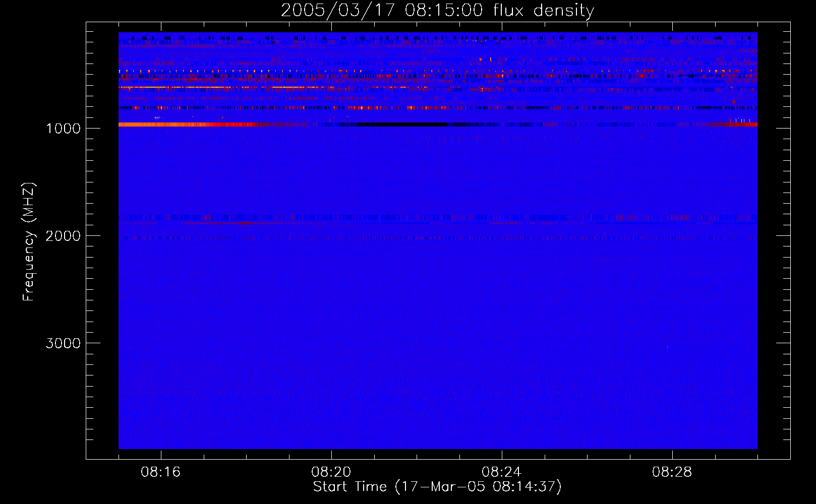Click the "Start Time (17-Mar-05 08:14:37)" axis label

437,487
